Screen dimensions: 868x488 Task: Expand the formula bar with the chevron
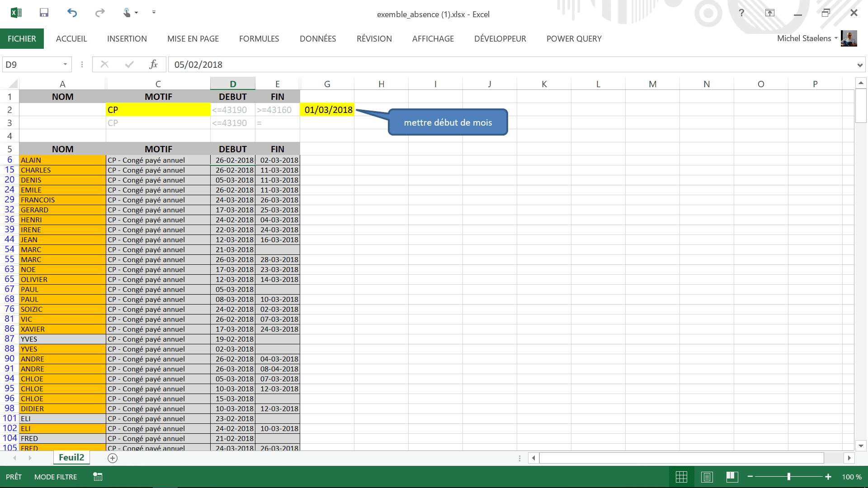[x=859, y=65]
